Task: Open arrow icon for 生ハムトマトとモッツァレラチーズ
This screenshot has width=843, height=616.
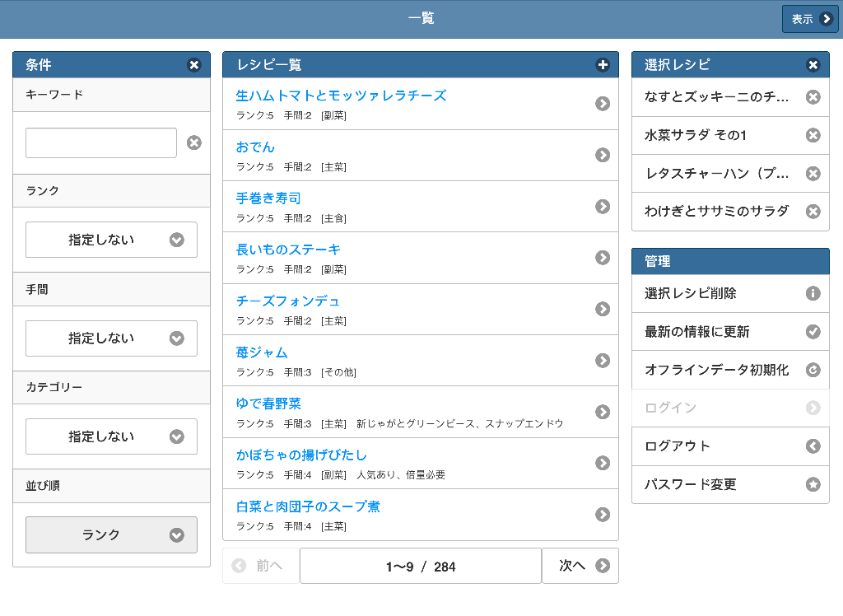Action: 603,104
